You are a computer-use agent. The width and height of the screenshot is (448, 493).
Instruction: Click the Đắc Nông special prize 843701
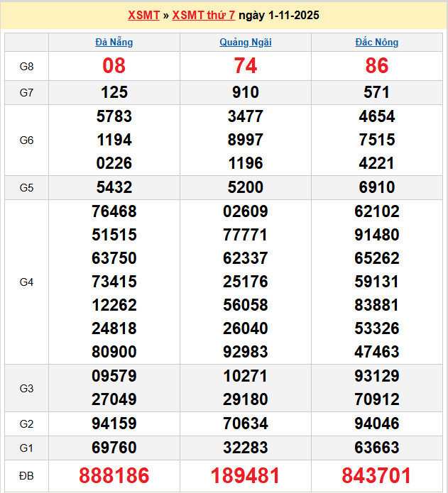pos(377,475)
